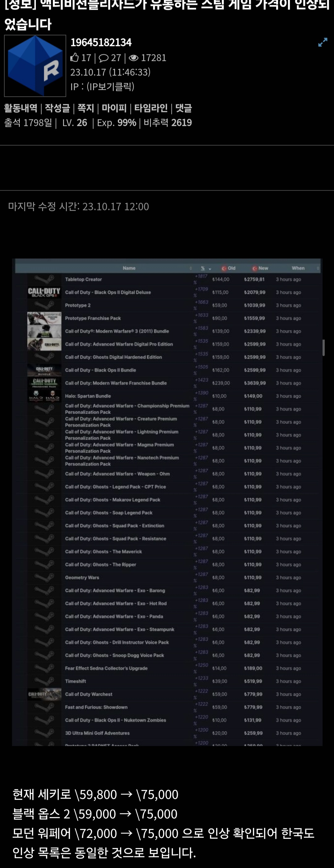Image resolution: width=334 pixels, height=868 pixels.
Task: Click the Modern Warfare 3 (2011) Bundle name
Action: 117,331
